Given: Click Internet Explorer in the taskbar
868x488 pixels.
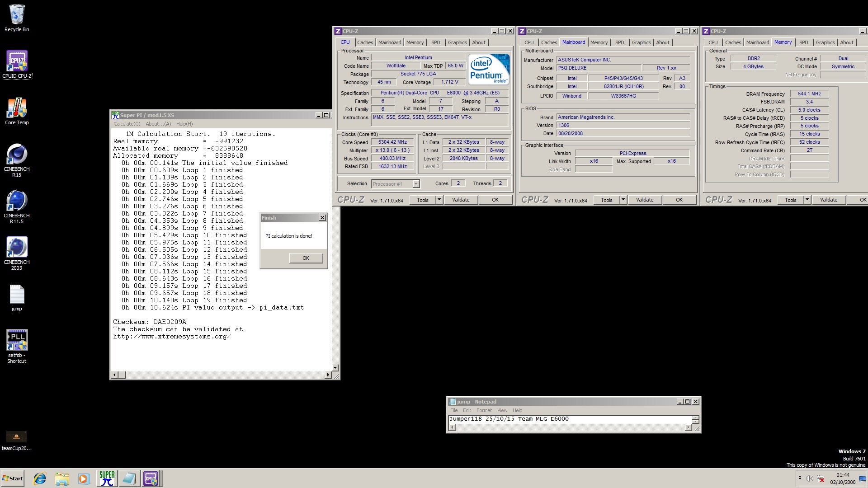Looking at the screenshot, I should coord(40,479).
